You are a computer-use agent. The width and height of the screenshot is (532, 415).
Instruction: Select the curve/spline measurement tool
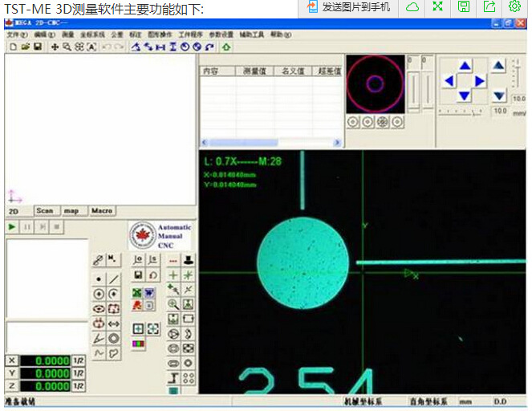click(x=99, y=353)
